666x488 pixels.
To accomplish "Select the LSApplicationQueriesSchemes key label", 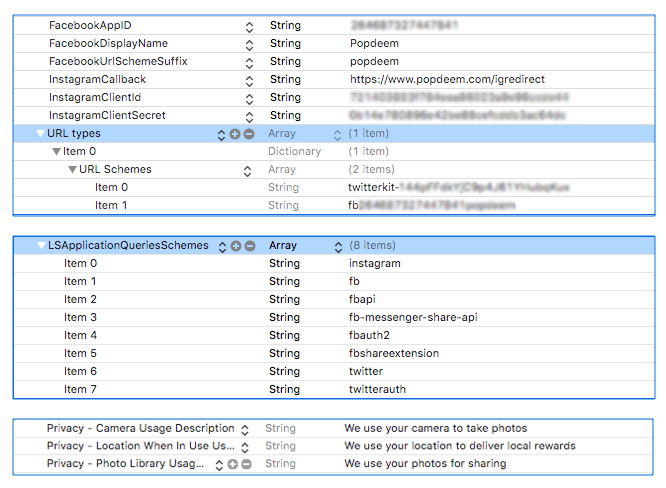I will (128, 245).
